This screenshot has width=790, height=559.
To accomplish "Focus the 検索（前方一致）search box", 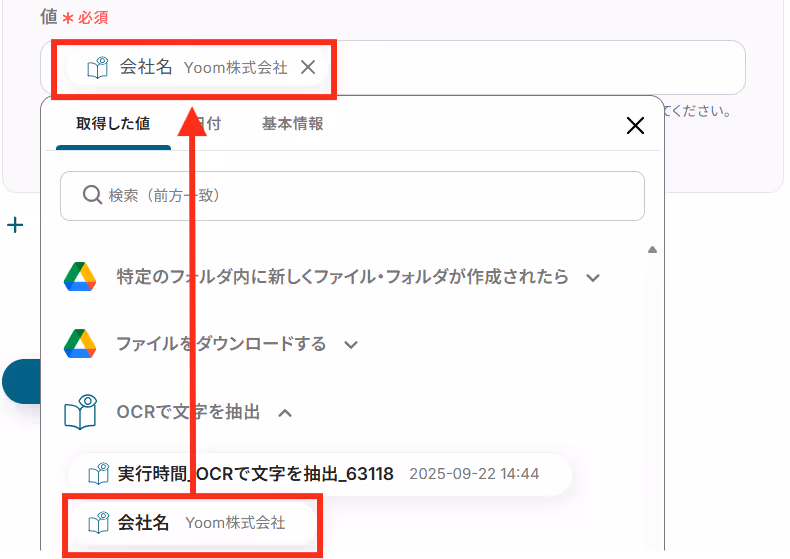I will (x=352, y=195).
